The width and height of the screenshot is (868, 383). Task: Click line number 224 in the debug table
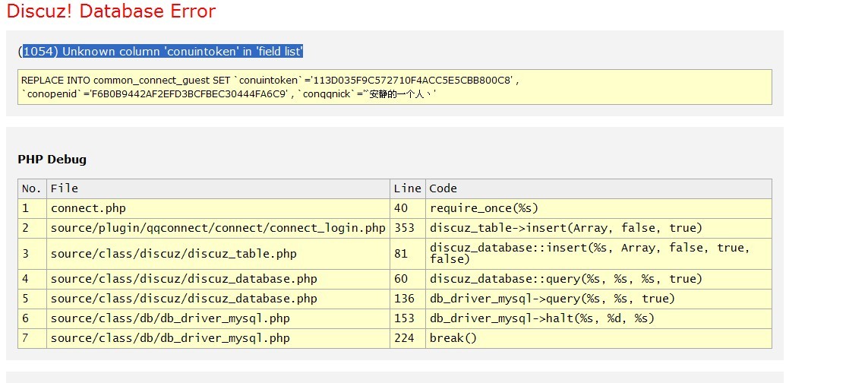click(x=404, y=338)
